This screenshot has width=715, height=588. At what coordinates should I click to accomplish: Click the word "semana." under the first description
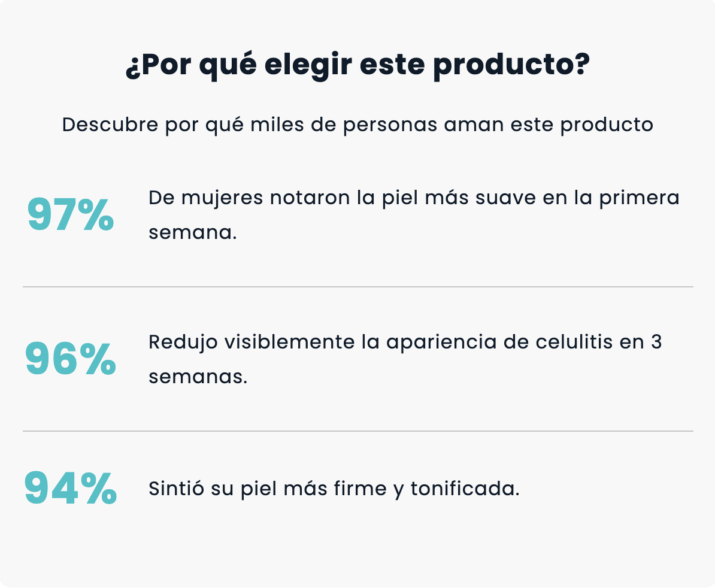click(x=192, y=233)
